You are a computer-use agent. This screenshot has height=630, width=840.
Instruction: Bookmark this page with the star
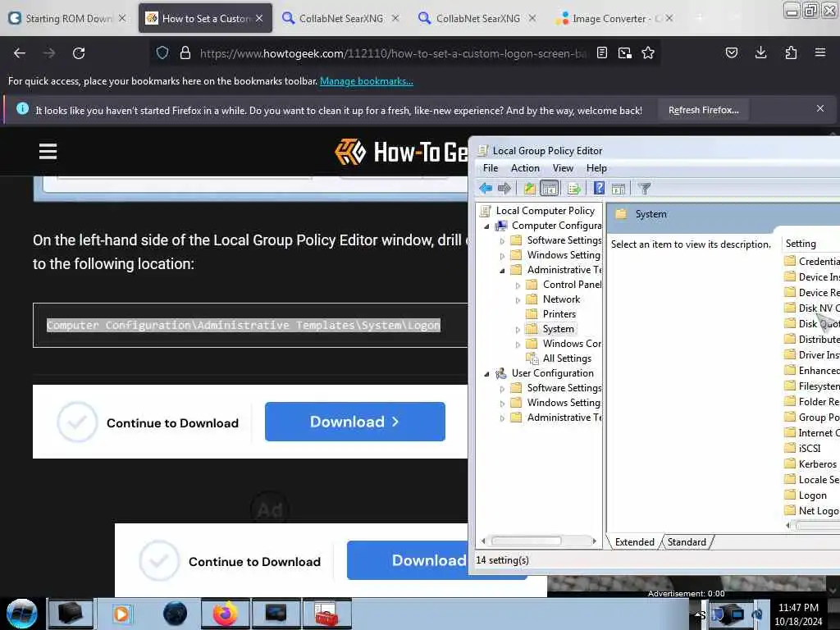648,53
